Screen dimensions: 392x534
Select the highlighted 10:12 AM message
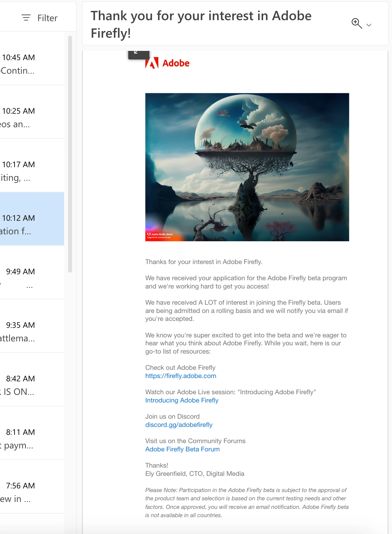pyautogui.click(x=32, y=219)
